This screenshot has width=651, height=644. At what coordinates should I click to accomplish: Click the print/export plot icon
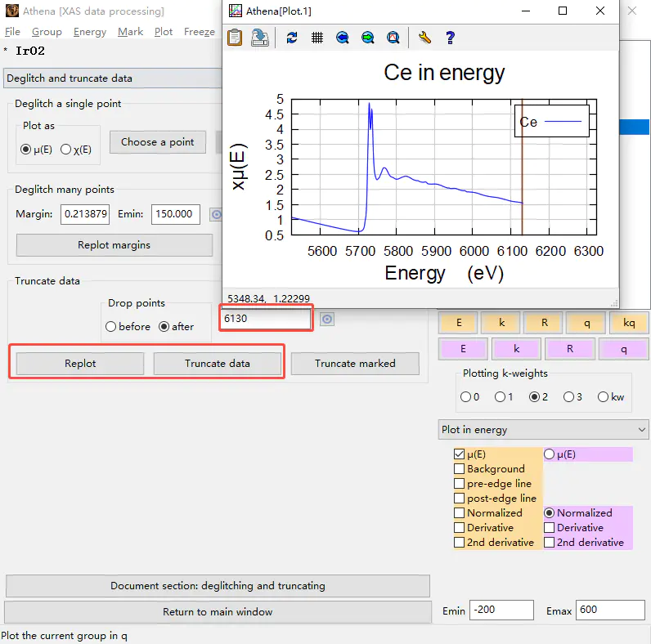[260, 38]
